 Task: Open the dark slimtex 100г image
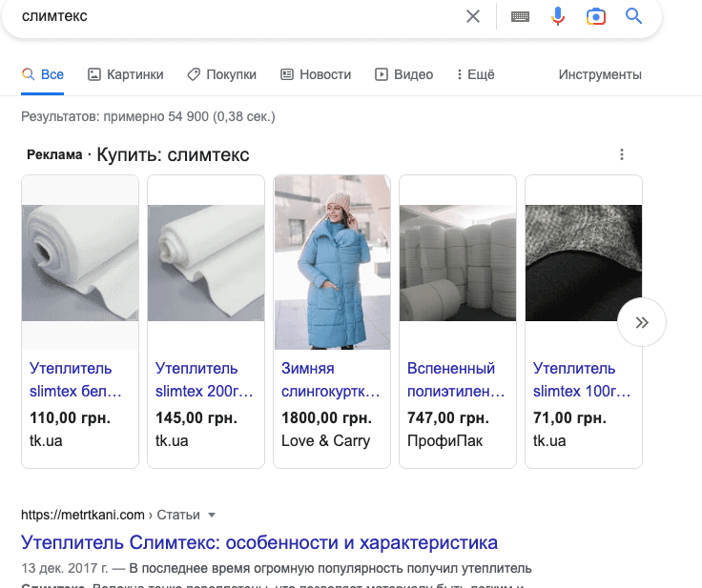(x=584, y=263)
